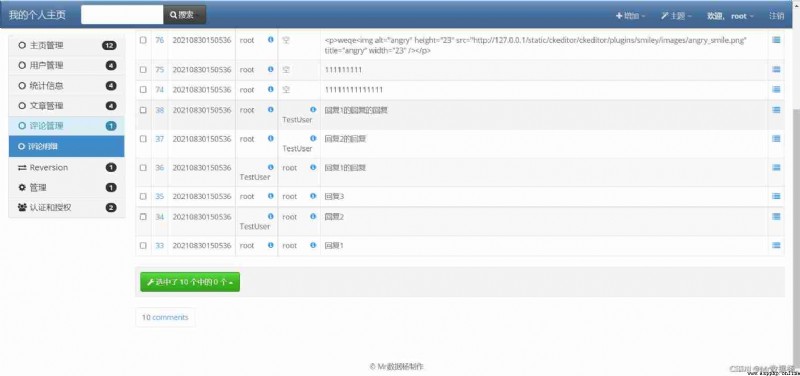Show root user info icon in row 75

(x=270, y=69)
